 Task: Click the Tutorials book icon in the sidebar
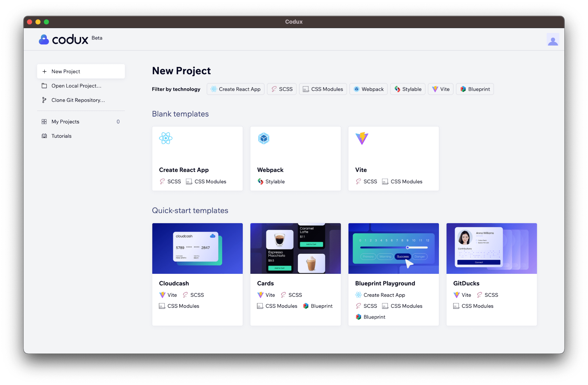tap(44, 136)
